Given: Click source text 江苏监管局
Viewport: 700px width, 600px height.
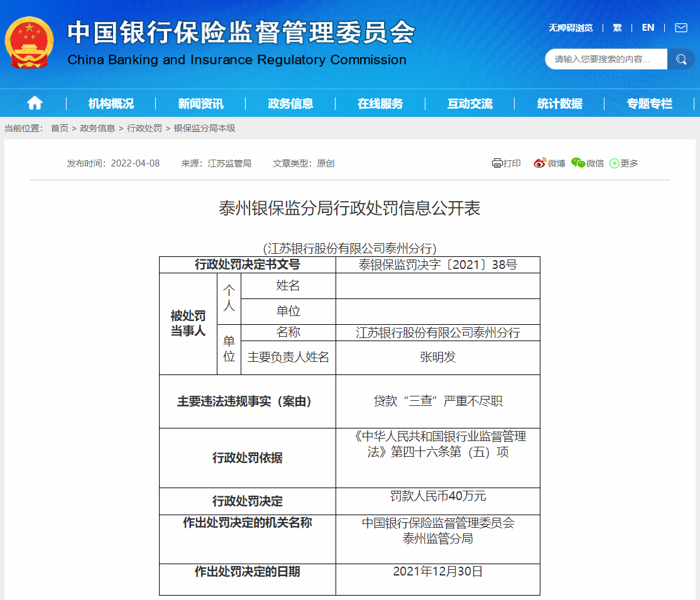Looking at the screenshot, I should [x=229, y=163].
